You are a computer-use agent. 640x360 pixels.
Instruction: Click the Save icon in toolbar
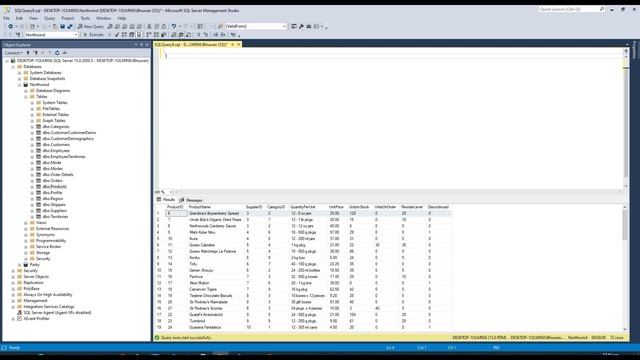click(62, 26)
